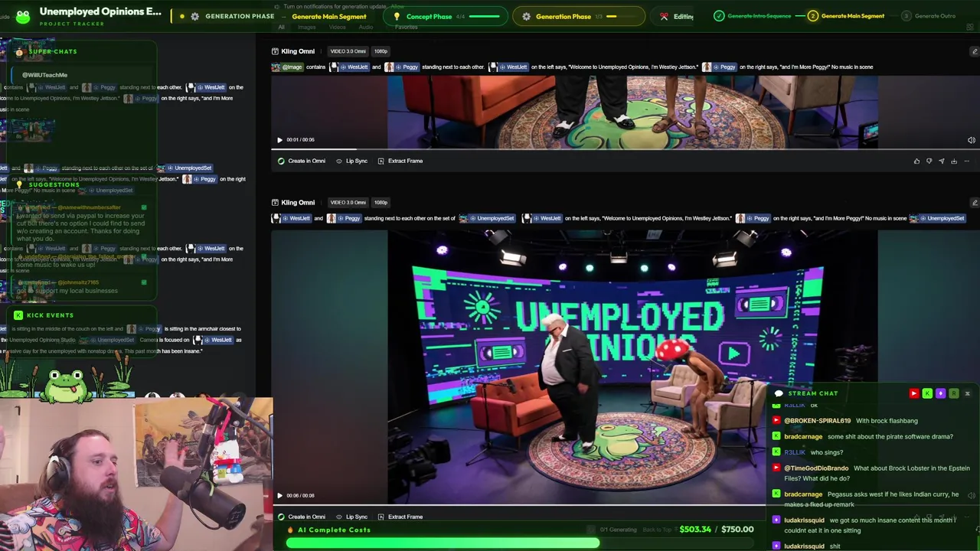
Task: Click the 0/1 Generating status
Action: pos(618,530)
